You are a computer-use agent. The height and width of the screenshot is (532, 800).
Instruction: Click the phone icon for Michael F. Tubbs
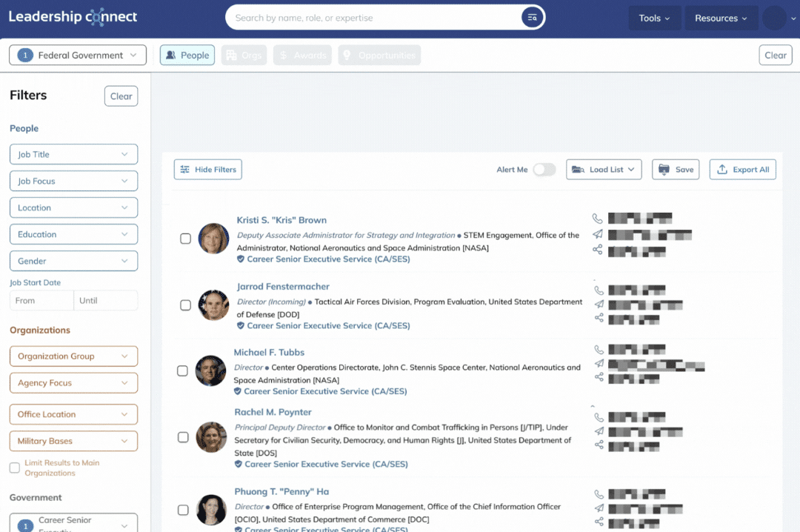point(599,350)
